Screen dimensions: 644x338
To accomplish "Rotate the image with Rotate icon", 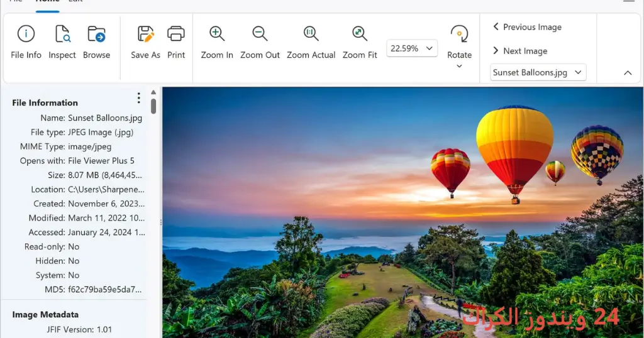I will pyautogui.click(x=459, y=34).
